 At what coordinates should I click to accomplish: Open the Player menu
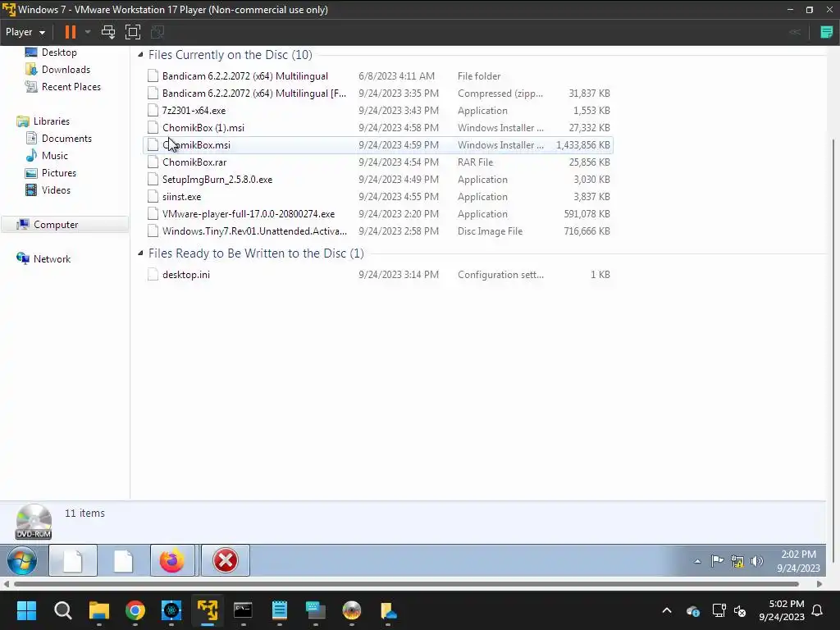[25, 32]
